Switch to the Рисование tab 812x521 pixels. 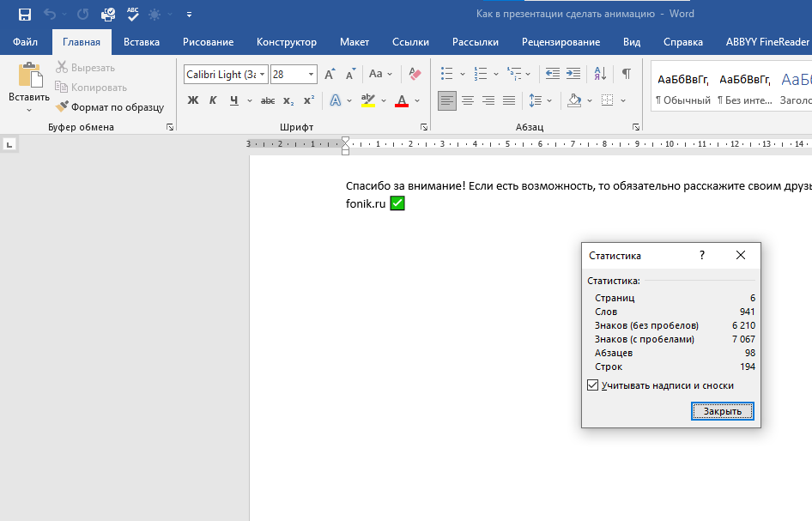(209, 42)
